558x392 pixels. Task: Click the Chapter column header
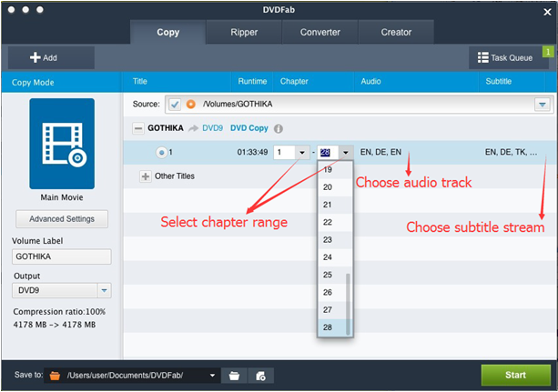point(294,82)
